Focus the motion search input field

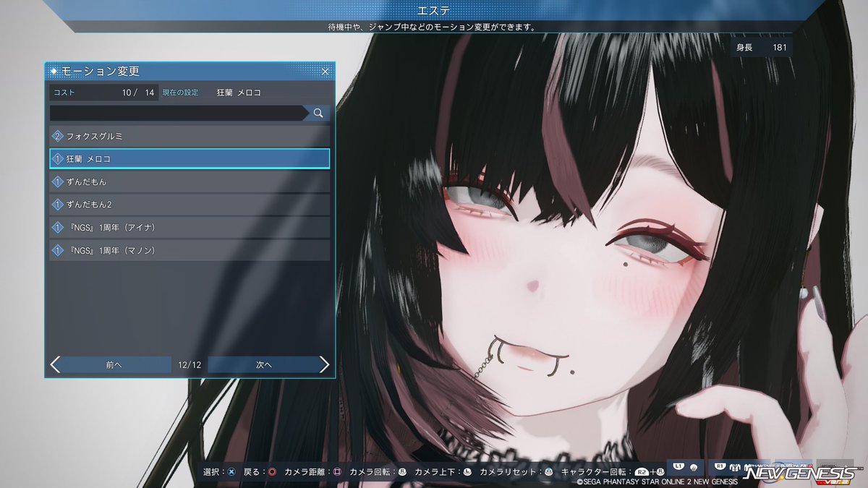pos(178,113)
